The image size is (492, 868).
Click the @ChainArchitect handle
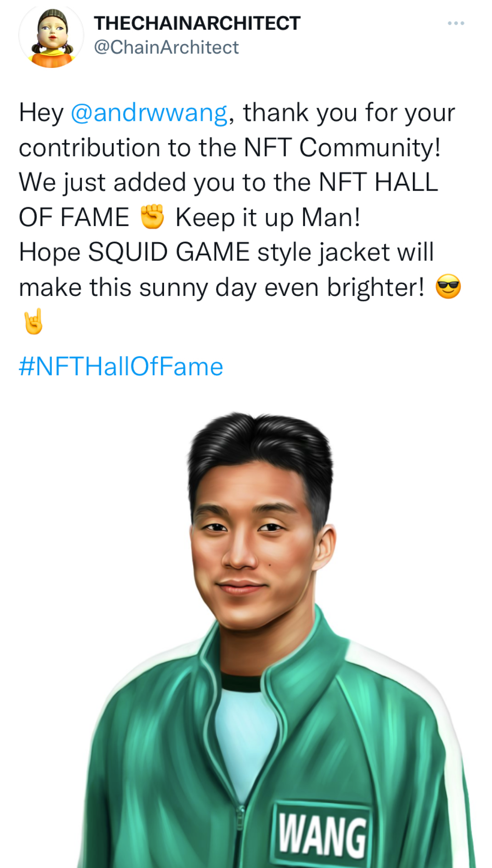pos(166,48)
